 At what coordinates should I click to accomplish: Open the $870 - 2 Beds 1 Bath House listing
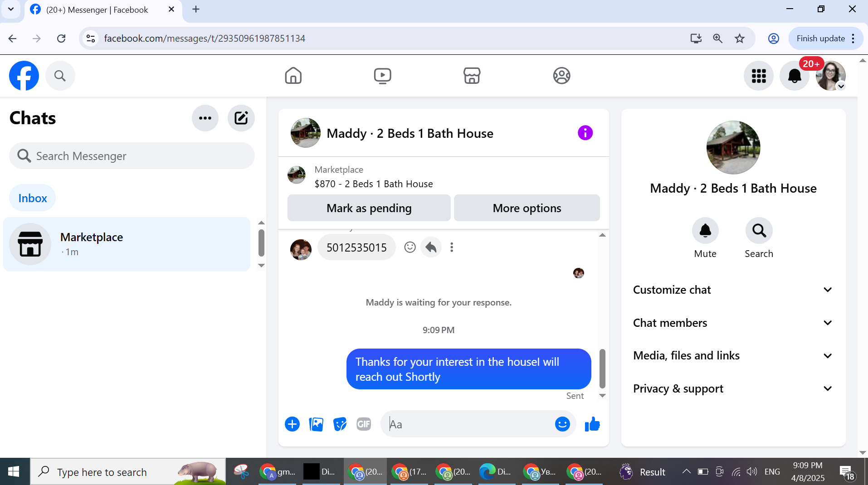coord(374,184)
